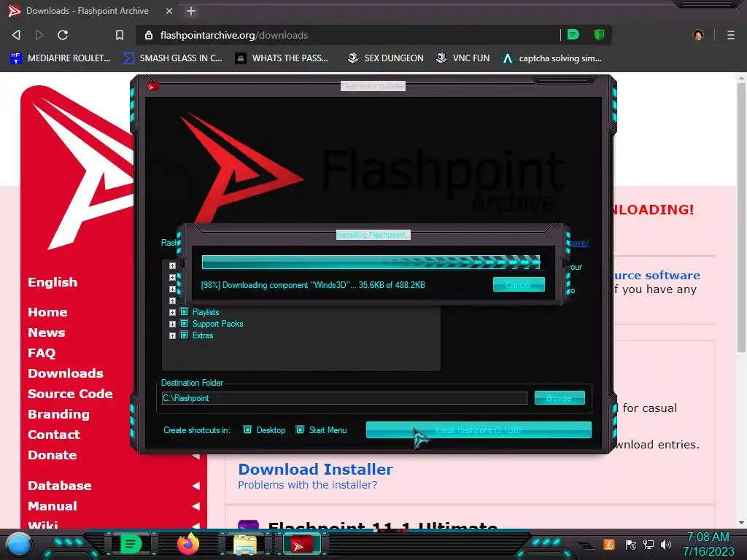Viewport: 747px width, 560px height.
Task: Click the browser forward arrow
Action: [x=39, y=35]
